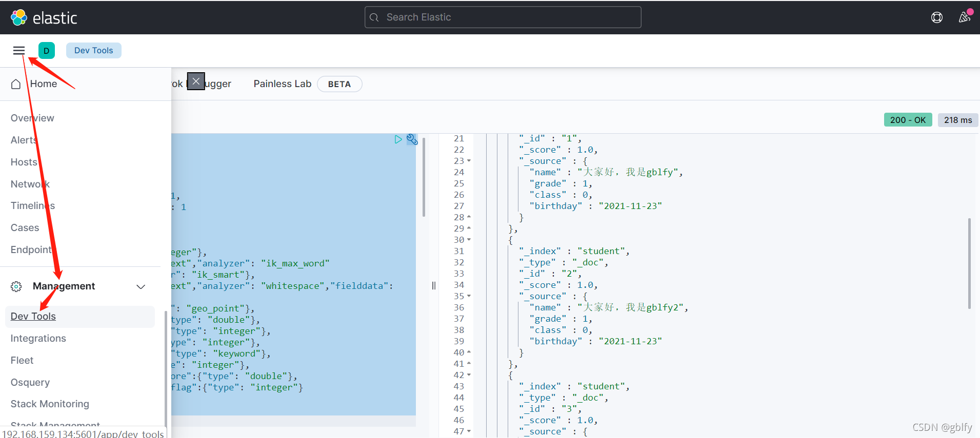Image resolution: width=980 pixels, height=438 pixels.
Task: Open Fleet under Management
Action: (22, 360)
